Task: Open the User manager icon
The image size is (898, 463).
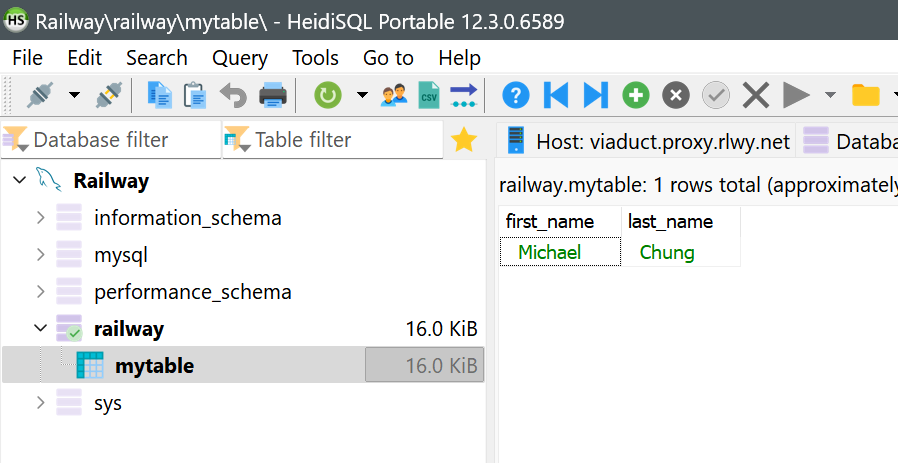Action: (394, 95)
